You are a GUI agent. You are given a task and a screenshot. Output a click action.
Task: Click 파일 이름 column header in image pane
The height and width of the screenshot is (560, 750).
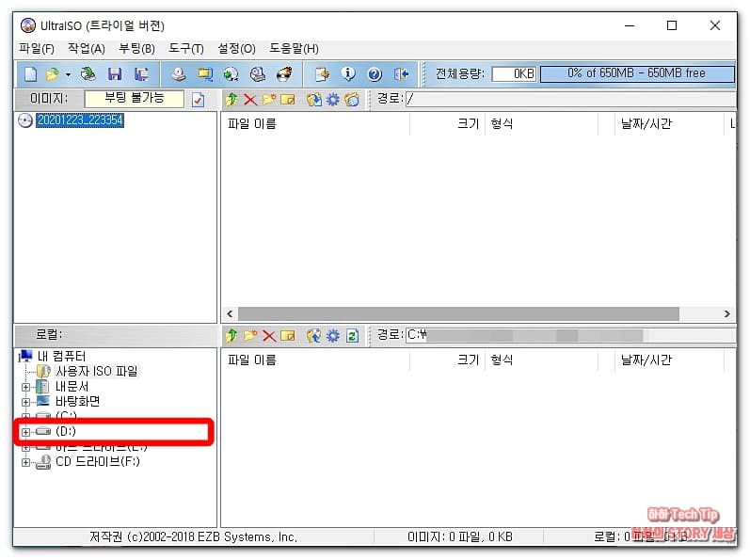[315, 124]
